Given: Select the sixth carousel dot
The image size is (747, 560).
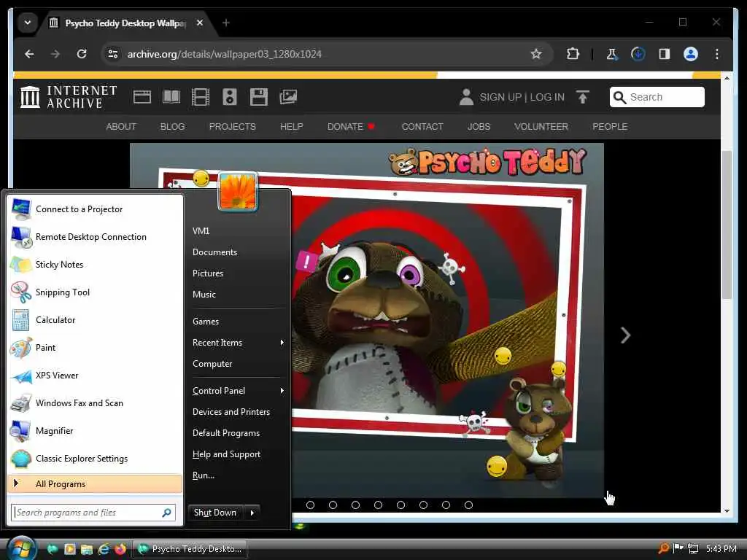Looking at the screenshot, I should [x=423, y=505].
